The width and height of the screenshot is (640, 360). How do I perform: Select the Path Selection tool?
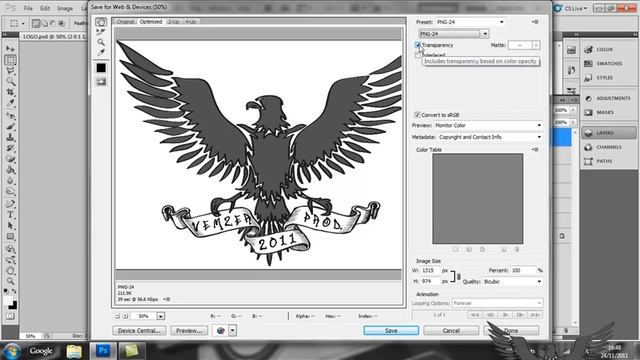(10, 225)
